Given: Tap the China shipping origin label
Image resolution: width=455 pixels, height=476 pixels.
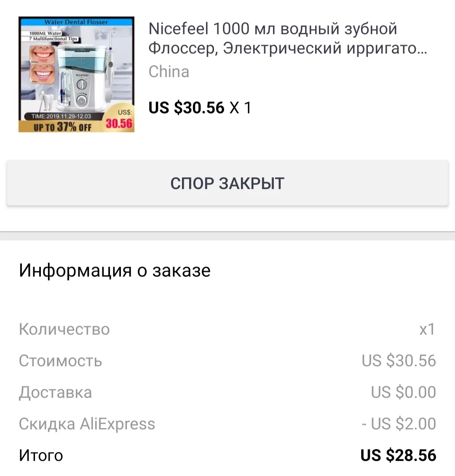Looking at the screenshot, I should pos(169,72).
